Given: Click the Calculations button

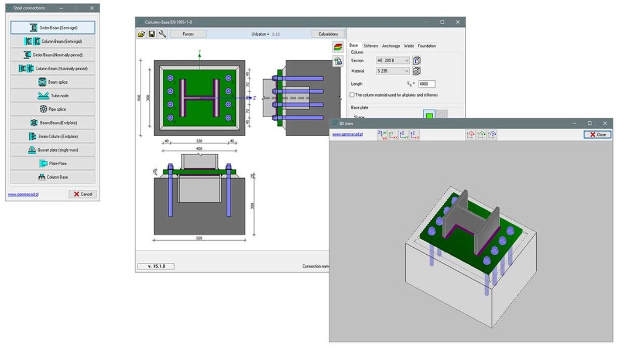Looking at the screenshot, I should [x=328, y=34].
